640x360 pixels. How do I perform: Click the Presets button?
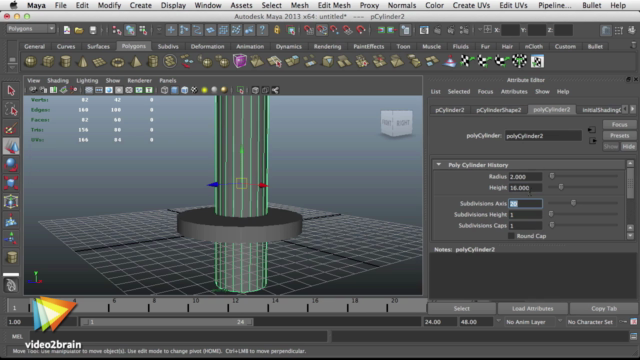619,136
